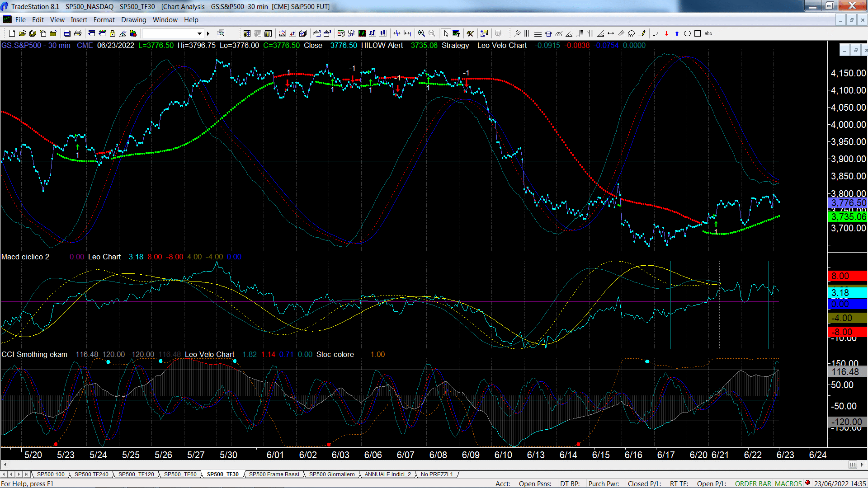Click the Open folder toolbar icon
The height and width of the screenshot is (488, 868).
(22, 33)
